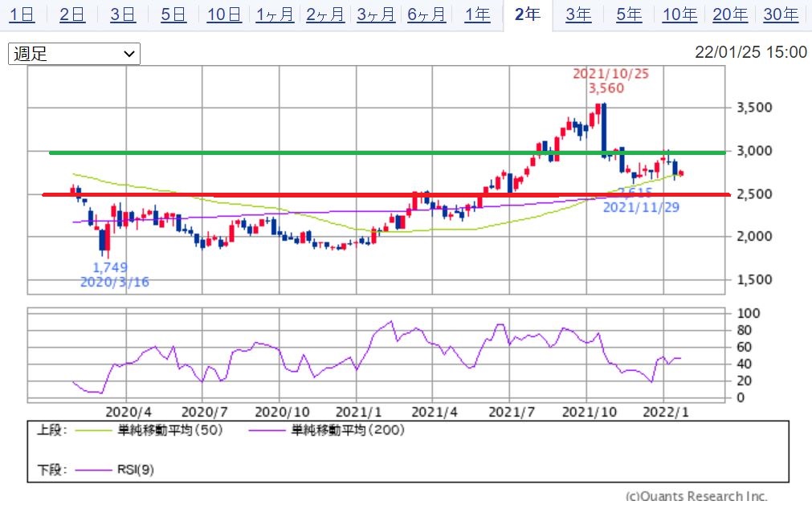The height and width of the screenshot is (509, 812).
Task: Show the 2ヶ月 chart
Action: [325, 14]
